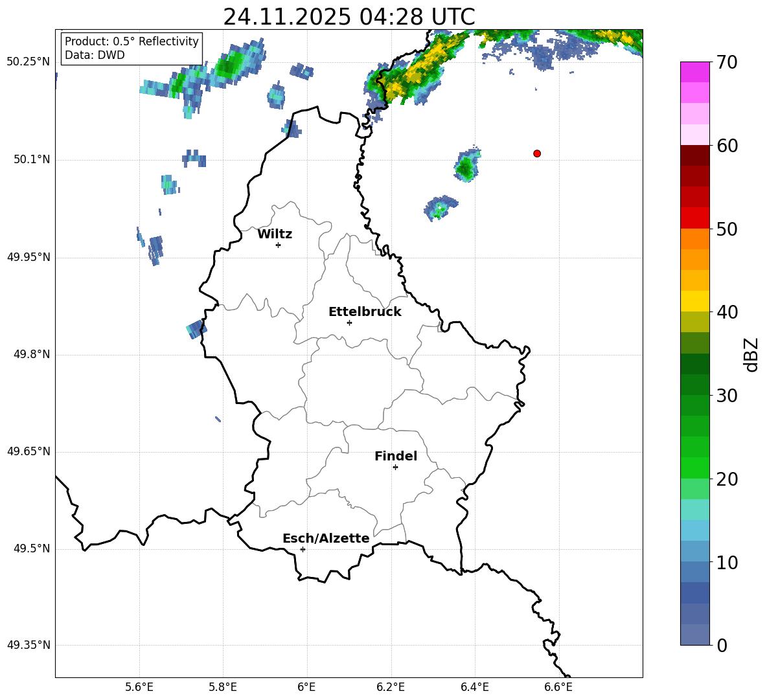Pick the dark maroon swatch just below 60
The height and width of the screenshot is (700, 767).
[x=694, y=155]
